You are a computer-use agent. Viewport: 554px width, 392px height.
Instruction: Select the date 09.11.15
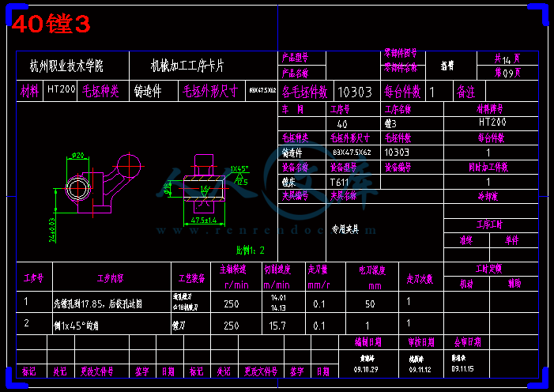tap(463, 368)
